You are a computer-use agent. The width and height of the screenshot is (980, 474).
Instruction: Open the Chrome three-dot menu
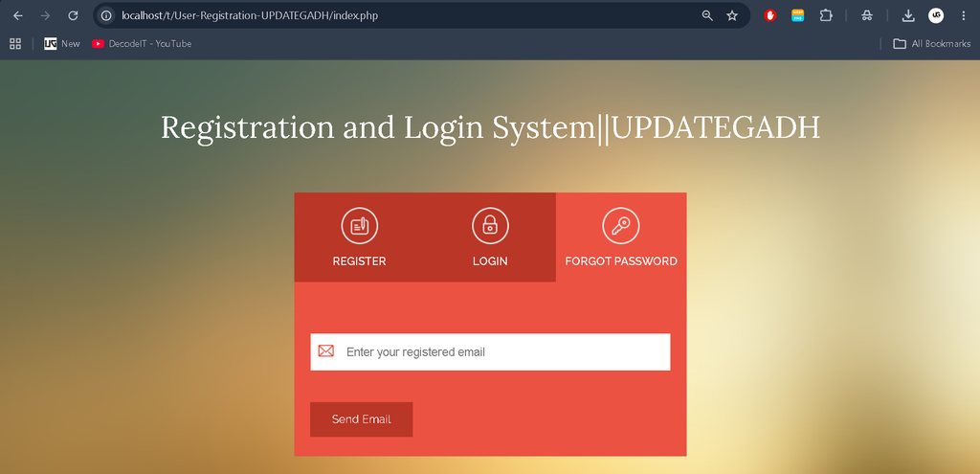pyautogui.click(x=963, y=15)
